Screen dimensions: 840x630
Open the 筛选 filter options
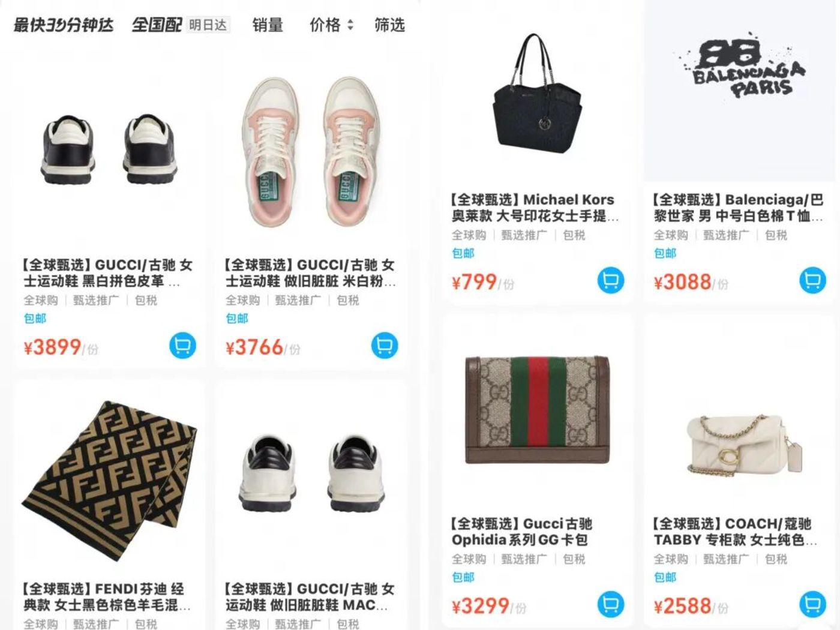(389, 25)
